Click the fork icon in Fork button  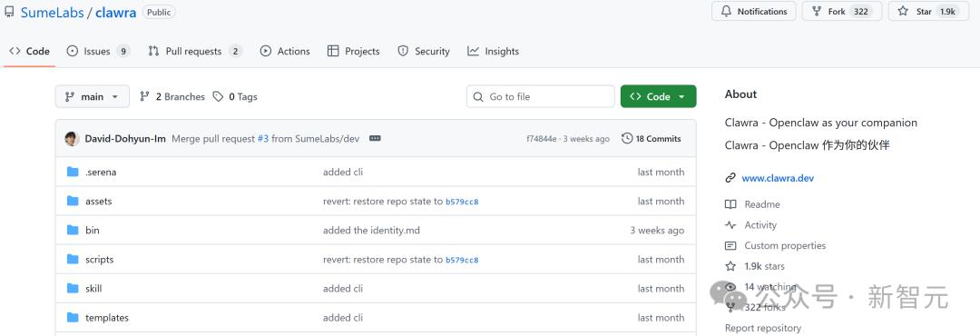817,11
